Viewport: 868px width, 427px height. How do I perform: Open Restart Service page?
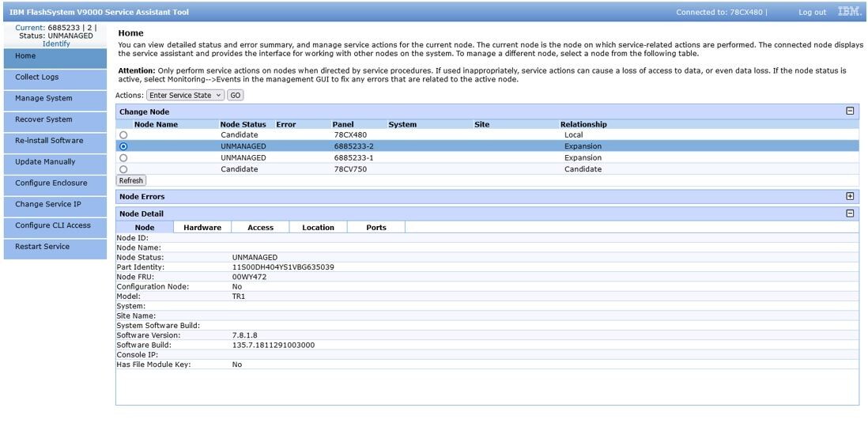(x=55, y=248)
